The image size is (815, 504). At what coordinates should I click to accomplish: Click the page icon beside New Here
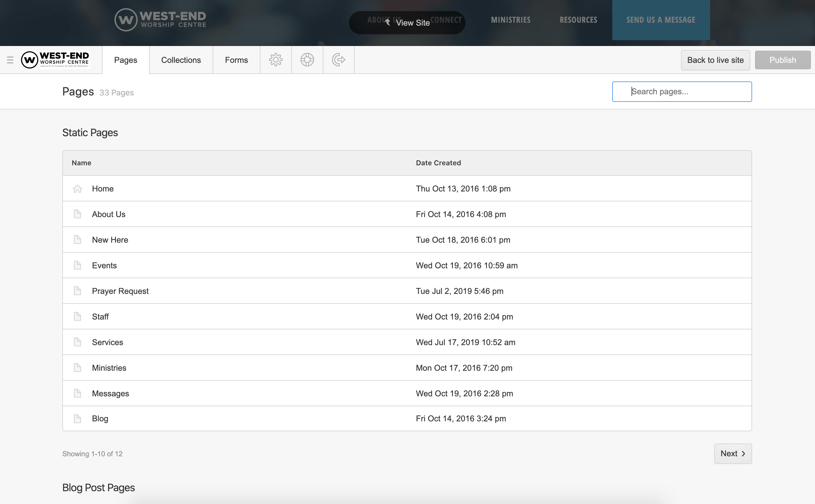(x=77, y=240)
